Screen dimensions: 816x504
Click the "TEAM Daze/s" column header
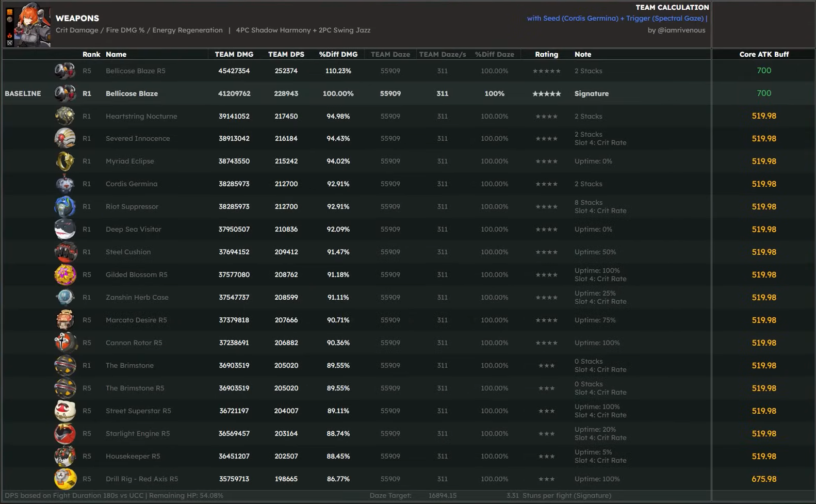[x=443, y=54]
